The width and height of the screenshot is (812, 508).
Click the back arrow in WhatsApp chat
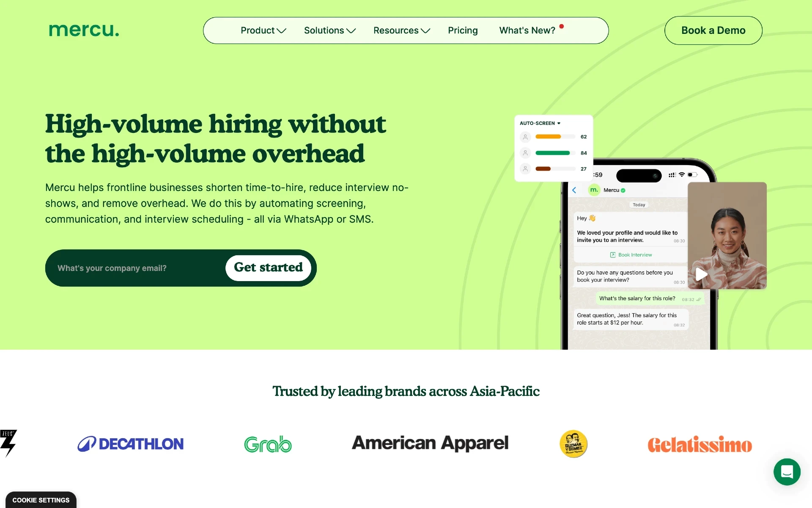tap(574, 190)
